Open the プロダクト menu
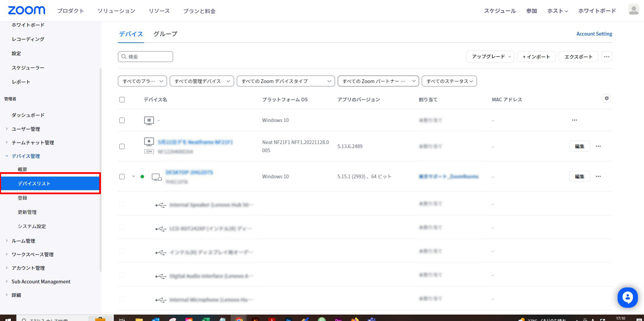Viewport: 644px width, 321px height. [x=70, y=11]
